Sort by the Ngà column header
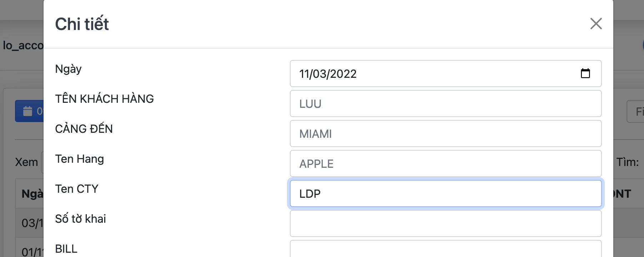Viewport: 644px width, 257px height. 32,194
